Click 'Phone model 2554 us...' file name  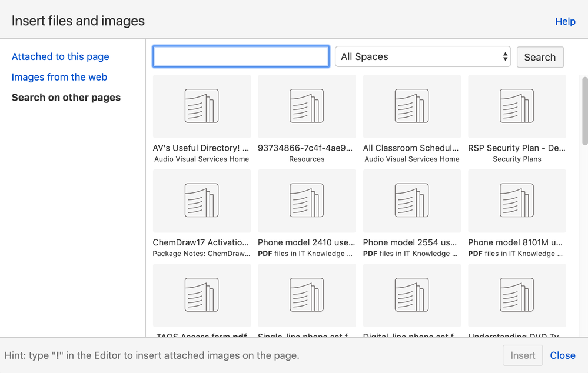410,242
